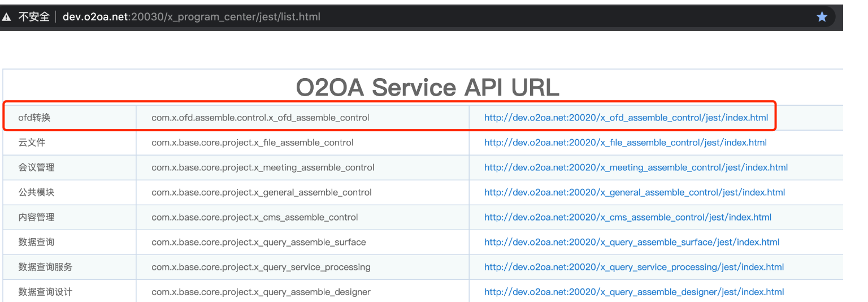Click the x_general_assemble_control package name cell
This screenshot has width=868, height=302.
click(261, 192)
